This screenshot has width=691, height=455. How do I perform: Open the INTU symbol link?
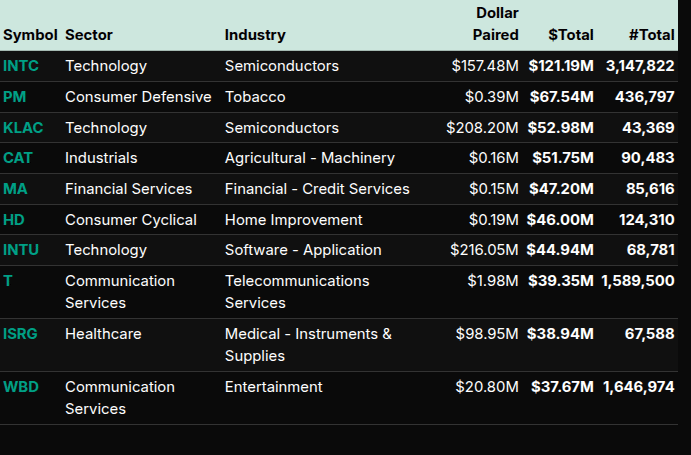coord(21,250)
